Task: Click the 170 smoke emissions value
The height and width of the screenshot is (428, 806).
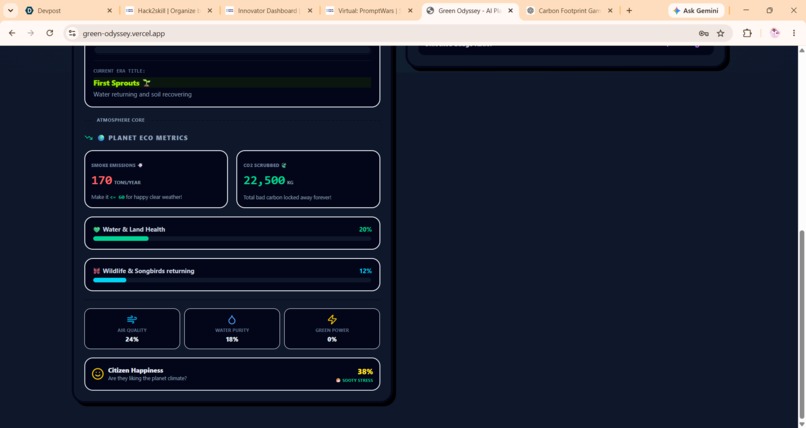Action: click(x=102, y=180)
